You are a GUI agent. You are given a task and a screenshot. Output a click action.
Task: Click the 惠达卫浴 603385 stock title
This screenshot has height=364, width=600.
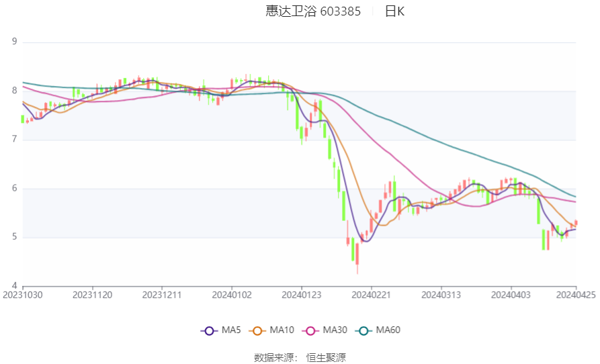pyautogui.click(x=313, y=11)
